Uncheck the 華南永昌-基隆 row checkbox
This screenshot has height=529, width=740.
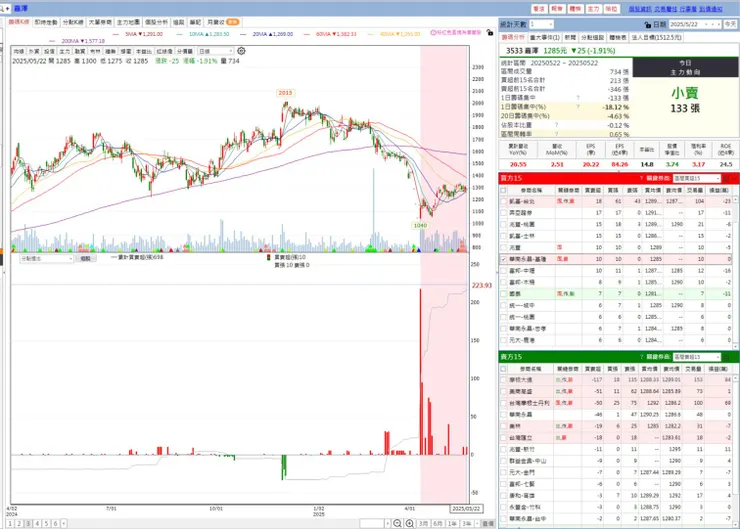click(x=503, y=259)
